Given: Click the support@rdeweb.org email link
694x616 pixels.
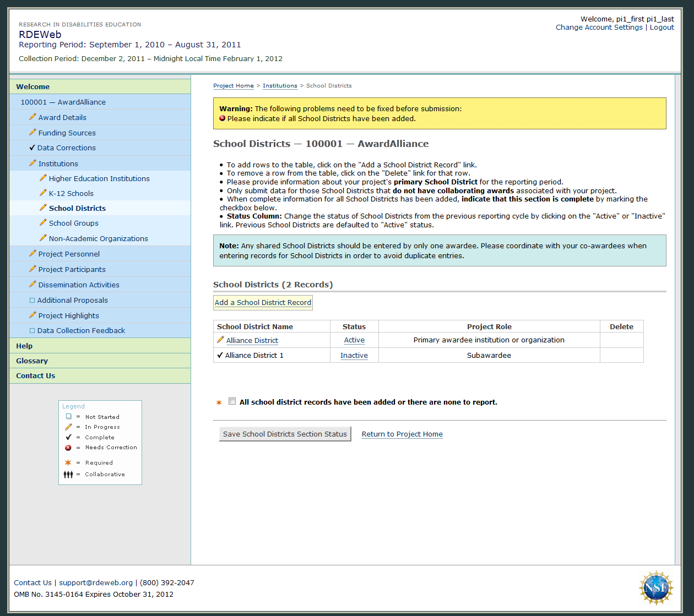Looking at the screenshot, I should [x=96, y=582].
